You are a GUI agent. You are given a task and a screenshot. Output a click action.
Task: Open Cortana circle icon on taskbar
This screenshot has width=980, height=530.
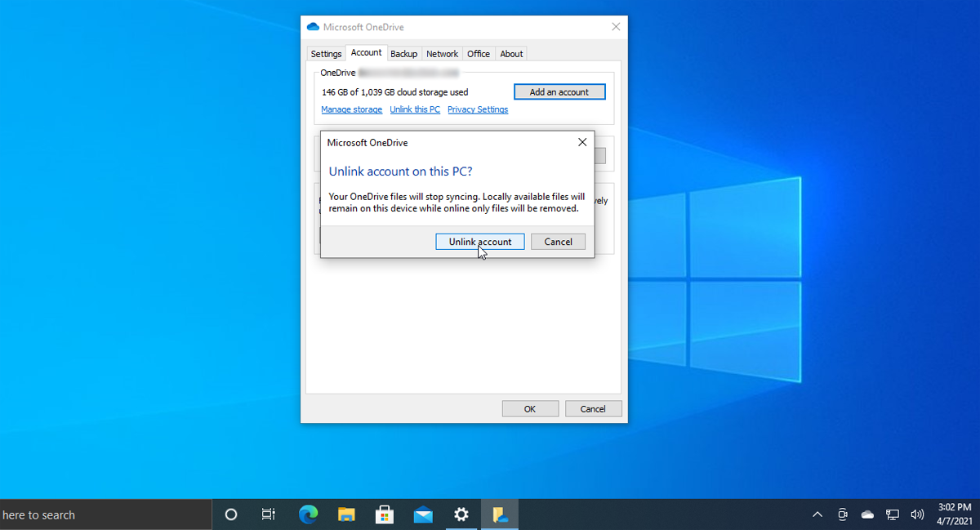231,514
